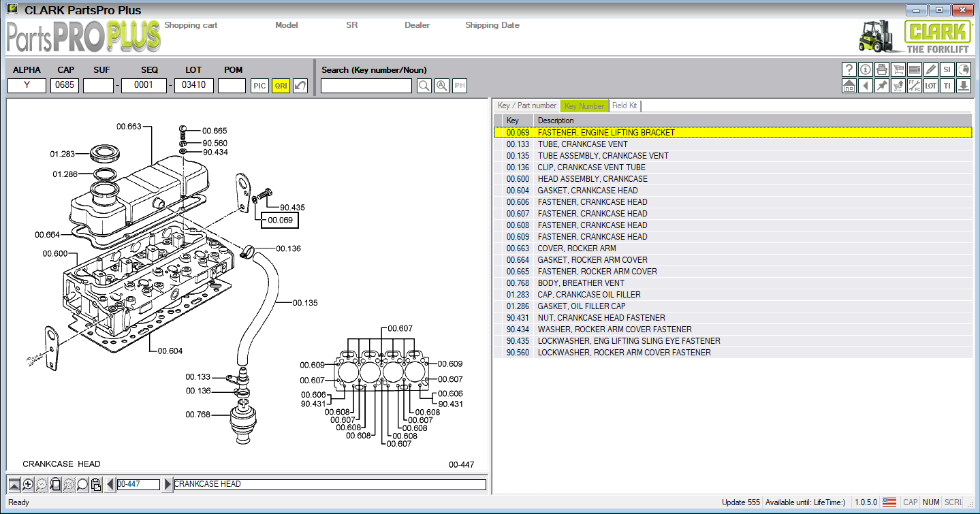Switch to the Key / Part number tab
This screenshot has width=980, height=514.
click(x=526, y=106)
